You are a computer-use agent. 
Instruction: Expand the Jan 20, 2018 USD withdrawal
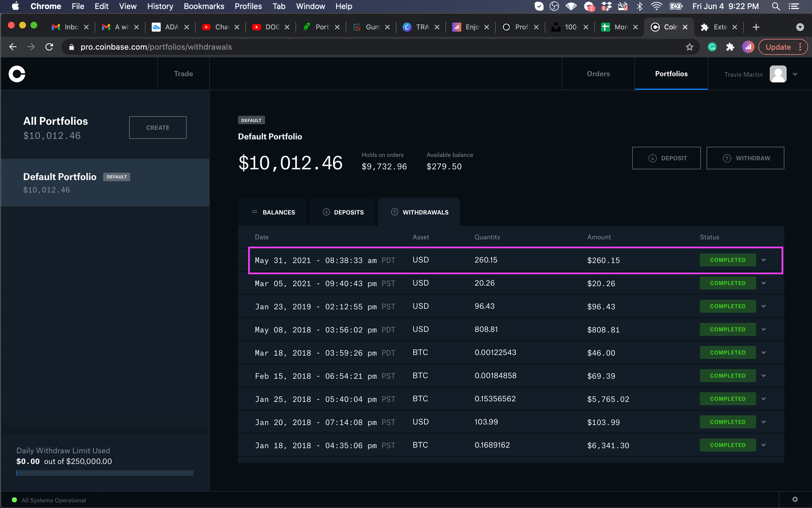[x=764, y=422]
